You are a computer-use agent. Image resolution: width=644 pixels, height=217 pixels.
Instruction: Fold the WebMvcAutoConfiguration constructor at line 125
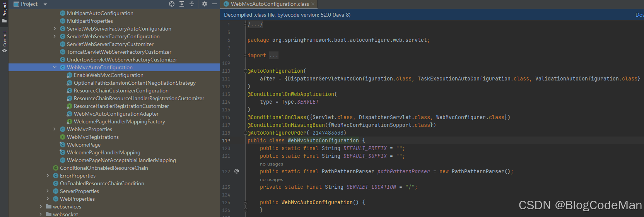click(245, 202)
